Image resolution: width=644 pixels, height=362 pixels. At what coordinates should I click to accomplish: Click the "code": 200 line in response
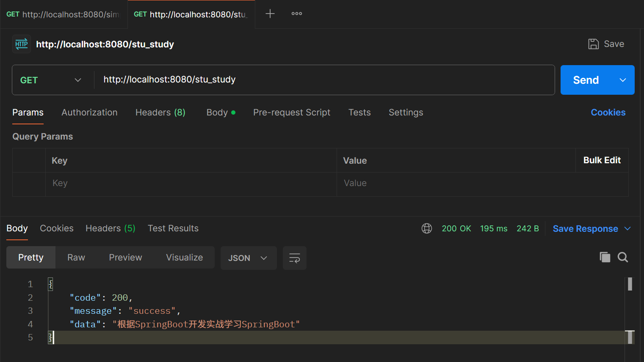[101, 298]
